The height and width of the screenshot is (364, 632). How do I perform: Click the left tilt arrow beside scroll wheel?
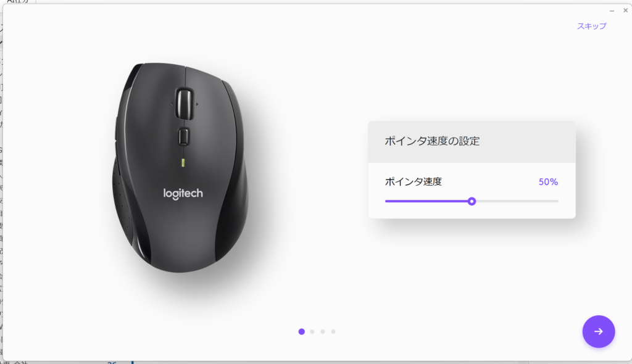[172, 104]
